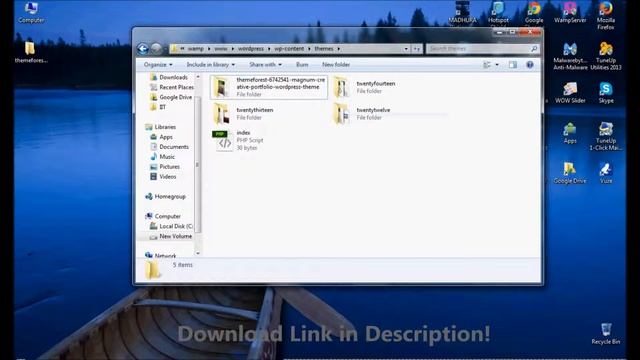The width and height of the screenshot is (640, 360).
Task: Open the Organize menu
Action: tap(158, 64)
